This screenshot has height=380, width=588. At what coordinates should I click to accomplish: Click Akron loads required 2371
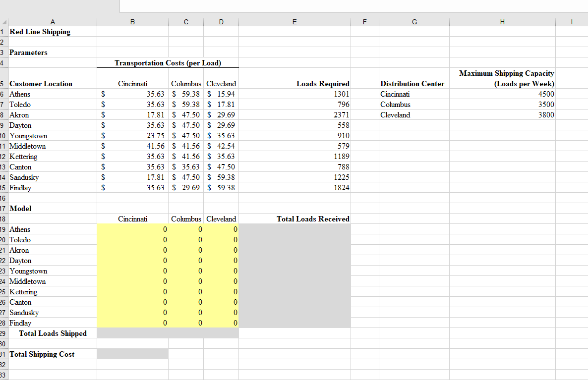coord(294,115)
